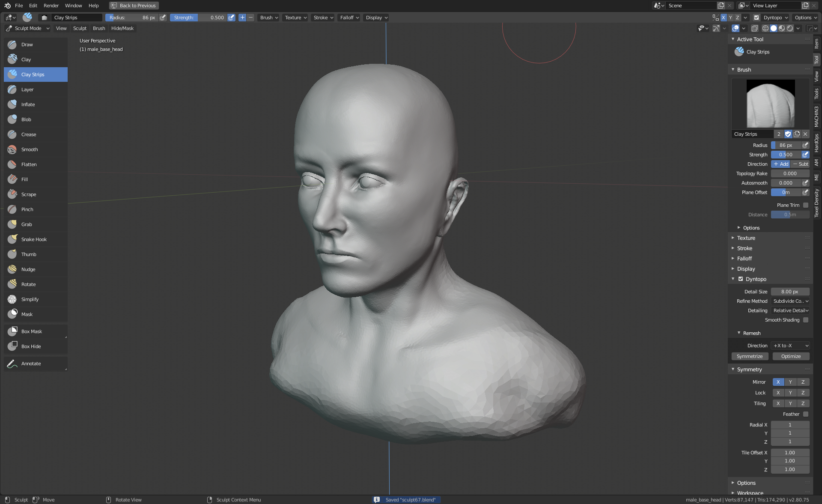Image resolution: width=822 pixels, height=504 pixels.
Task: Activate the Smooth brush
Action: coord(30,149)
